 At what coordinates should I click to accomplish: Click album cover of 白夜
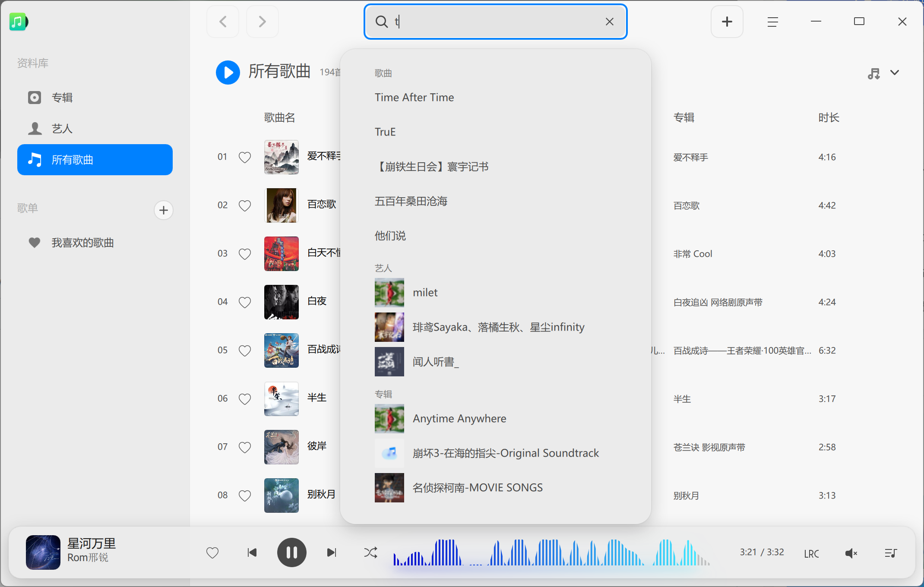pyautogui.click(x=282, y=302)
